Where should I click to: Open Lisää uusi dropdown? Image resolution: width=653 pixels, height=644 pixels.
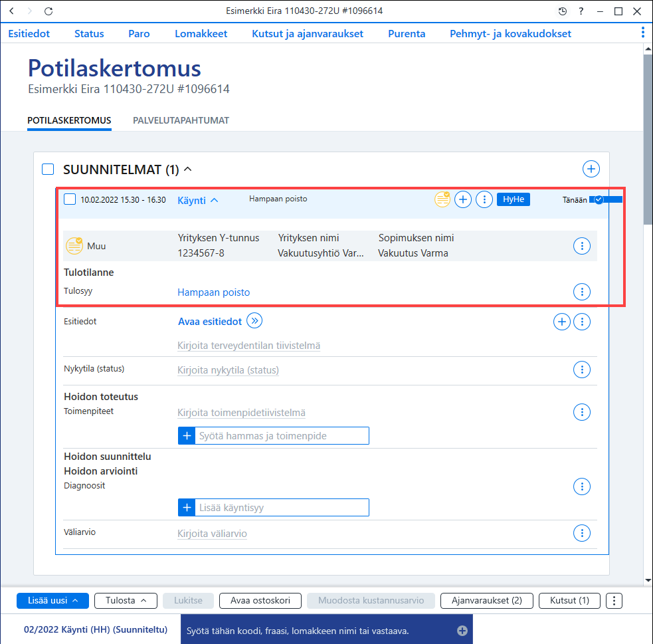[52, 601]
